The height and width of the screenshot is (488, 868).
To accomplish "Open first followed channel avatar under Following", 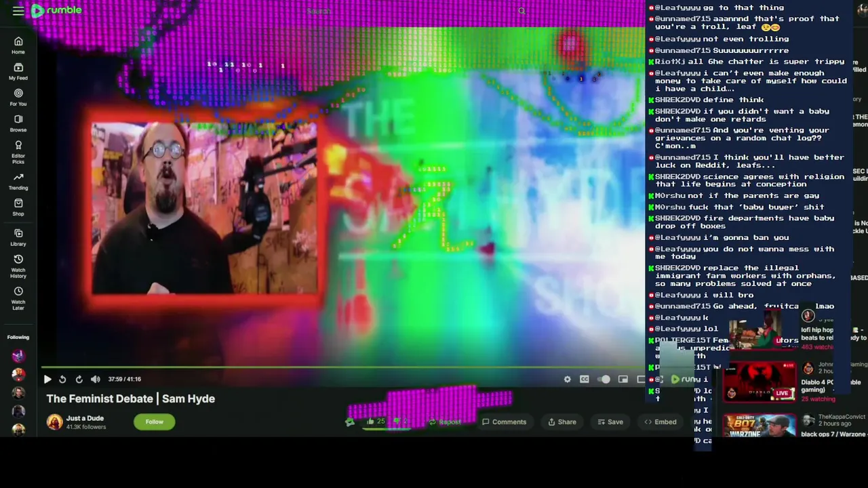I will [x=18, y=355].
